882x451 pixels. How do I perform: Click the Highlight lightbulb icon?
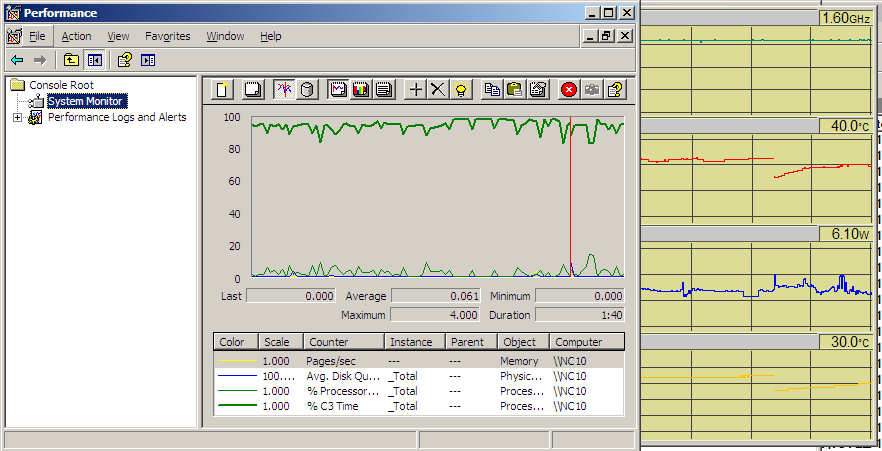(x=461, y=90)
